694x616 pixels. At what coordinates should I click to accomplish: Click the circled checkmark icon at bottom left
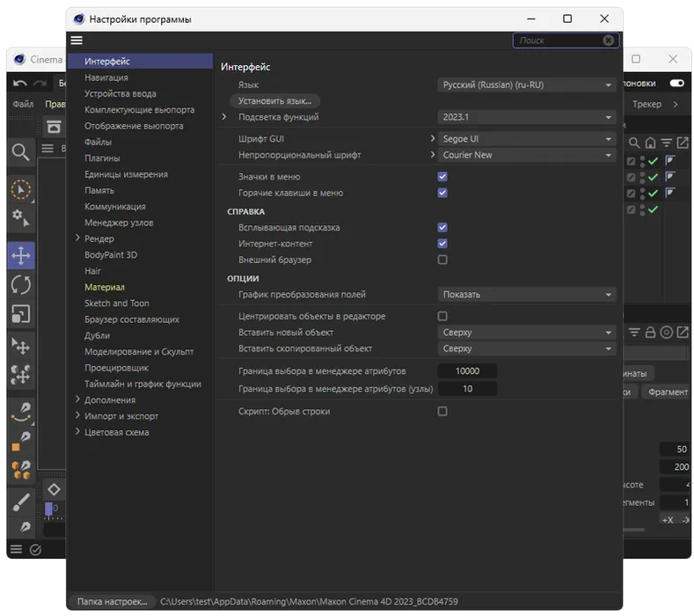pos(35,550)
